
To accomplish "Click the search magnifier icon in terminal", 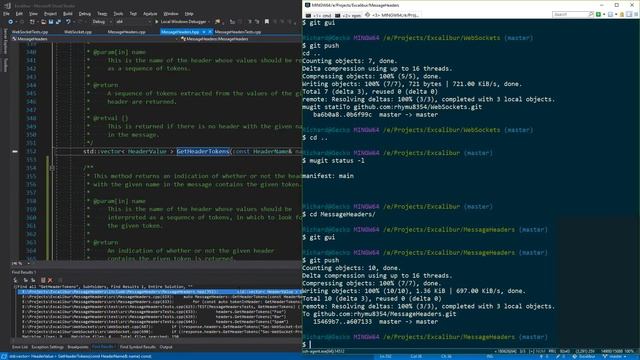I will coord(591,14).
